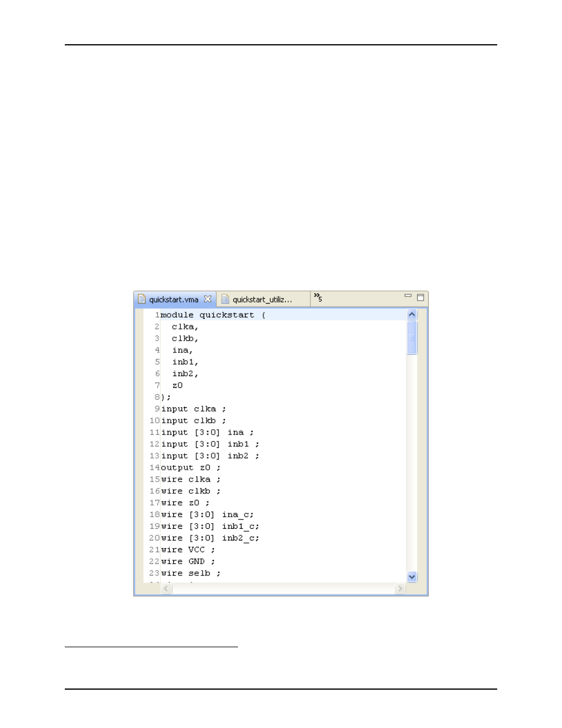Screen dimensions: 562x728
Task: Click 'input clka ;' on line 9
Action: pos(194,409)
